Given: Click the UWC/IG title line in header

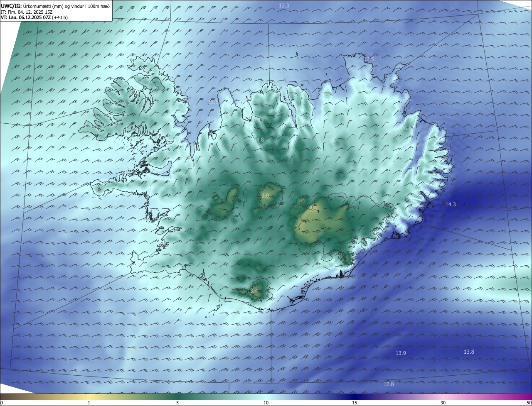Looking at the screenshot, I should tap(55, 5).
